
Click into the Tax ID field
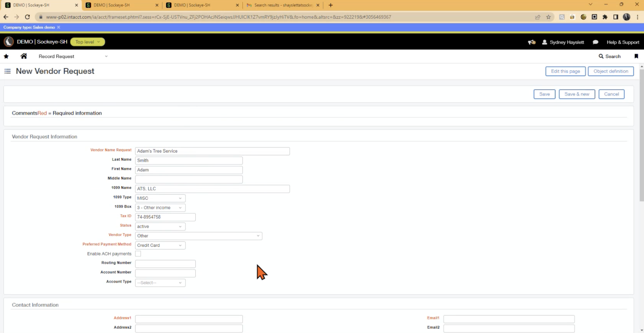165,217
